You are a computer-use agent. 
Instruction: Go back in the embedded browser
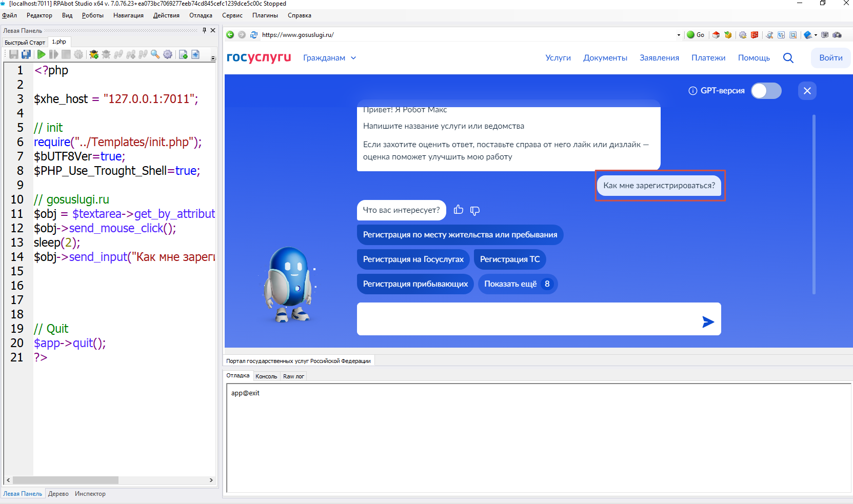coord(230,35)
